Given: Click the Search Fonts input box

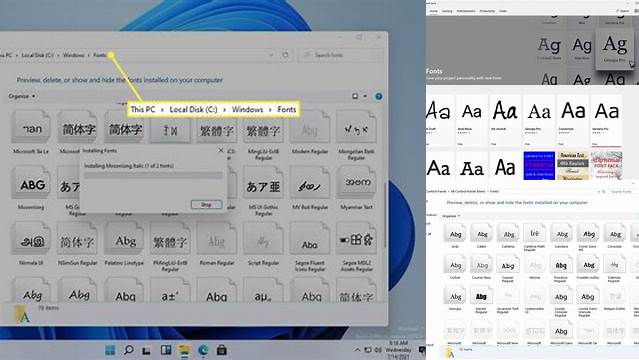Looking at the screenshot, I should click(x=342, y=55).
